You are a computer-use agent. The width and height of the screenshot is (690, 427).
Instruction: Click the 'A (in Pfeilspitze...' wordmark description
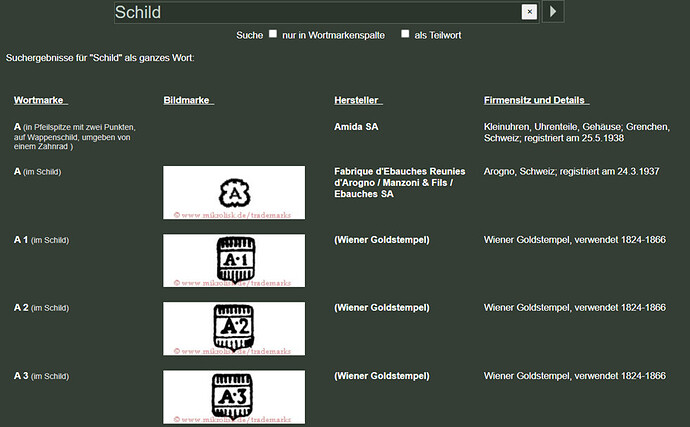tap(74, 136)
